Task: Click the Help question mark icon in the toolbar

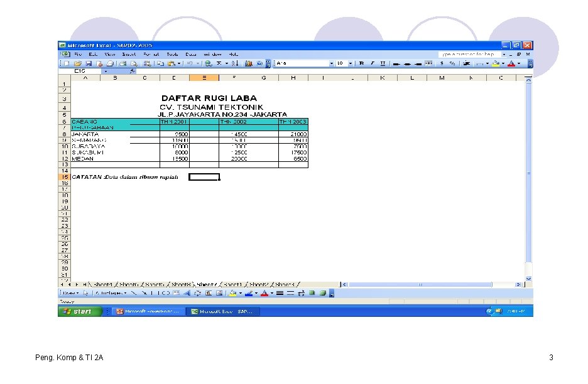Action: [259, 64]
